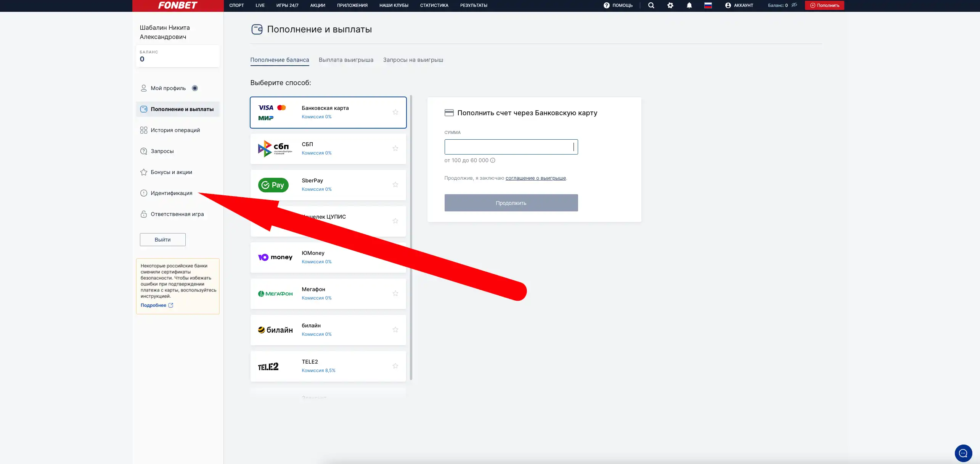Click the external link icon beside Подробнее
The height and width of the screenshot is (464, 980).
[x=171, y=305]
